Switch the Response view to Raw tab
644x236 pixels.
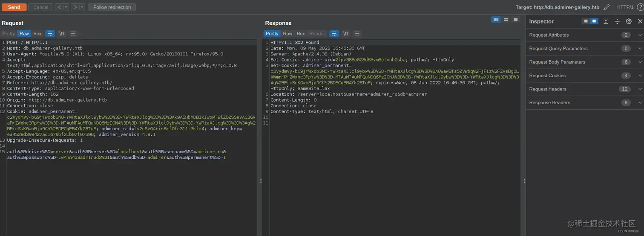[x=288, y=34]
